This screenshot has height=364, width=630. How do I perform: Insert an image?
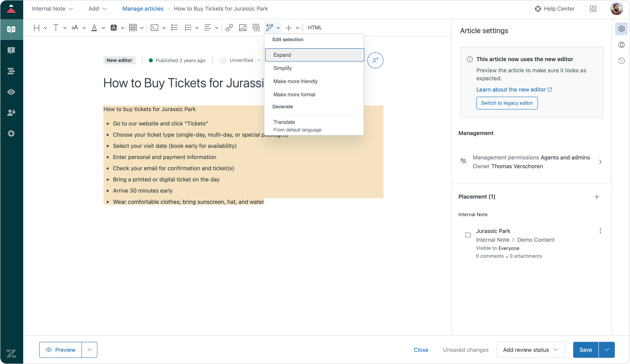243,28
